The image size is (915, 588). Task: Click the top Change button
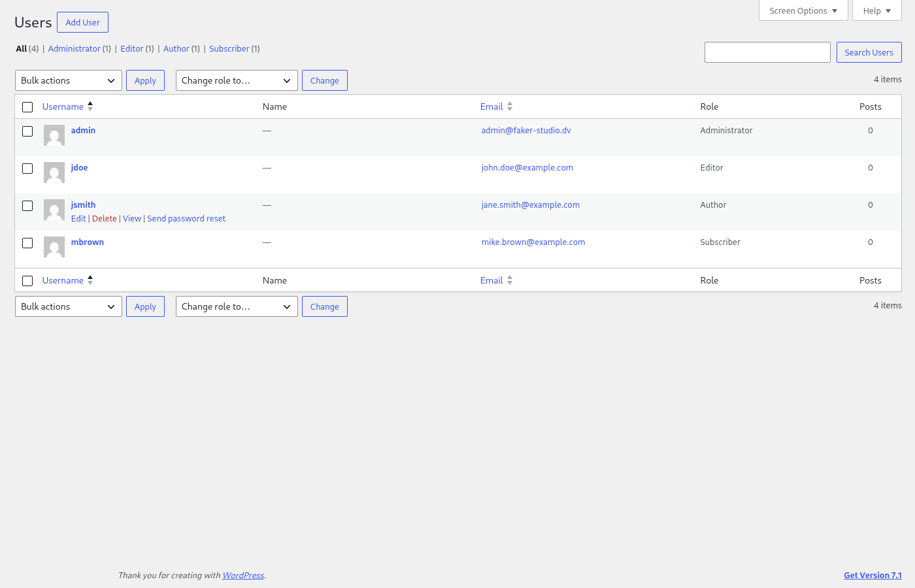click(325, 80)
